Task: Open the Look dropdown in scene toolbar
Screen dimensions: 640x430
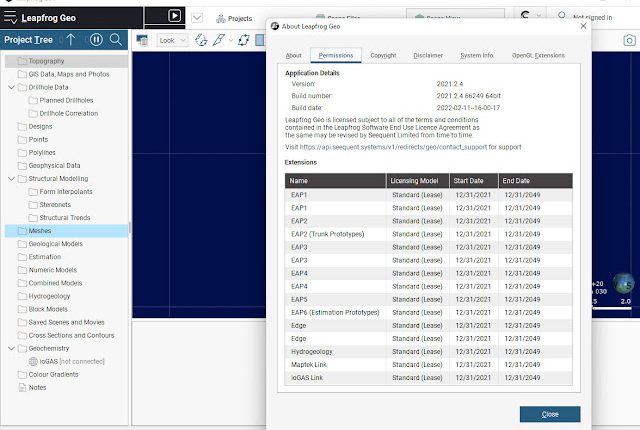Action: click(x=172, y=40)
